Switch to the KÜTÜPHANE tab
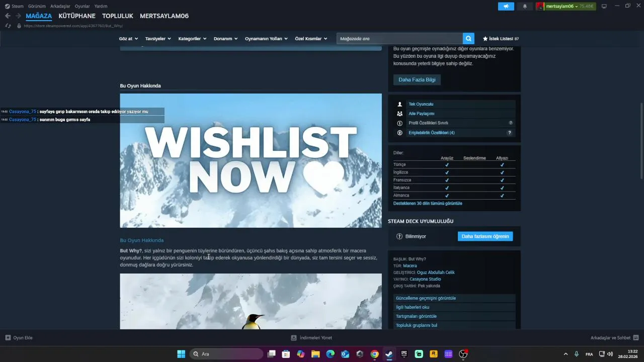 [77, 16]
